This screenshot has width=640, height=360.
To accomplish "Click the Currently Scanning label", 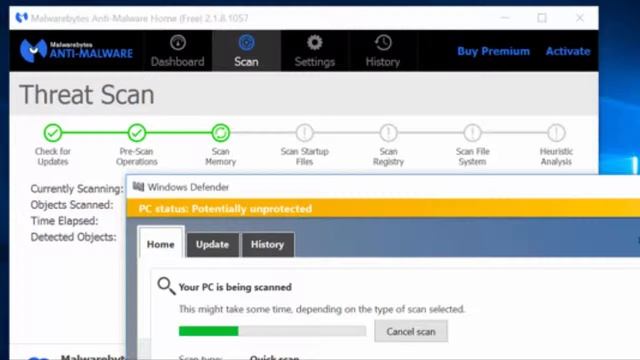I will [77, 189].
